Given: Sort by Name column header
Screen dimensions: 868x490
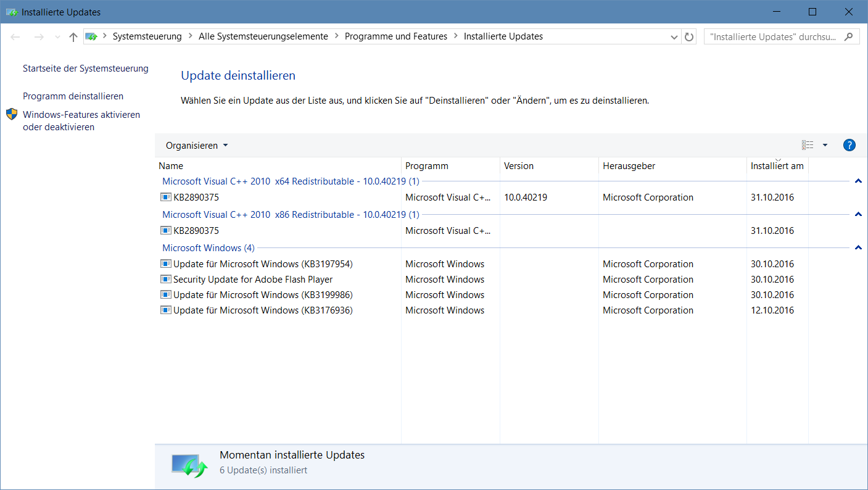Looking at the screenshot, I should pyautogui.click(x=278, y=166).
